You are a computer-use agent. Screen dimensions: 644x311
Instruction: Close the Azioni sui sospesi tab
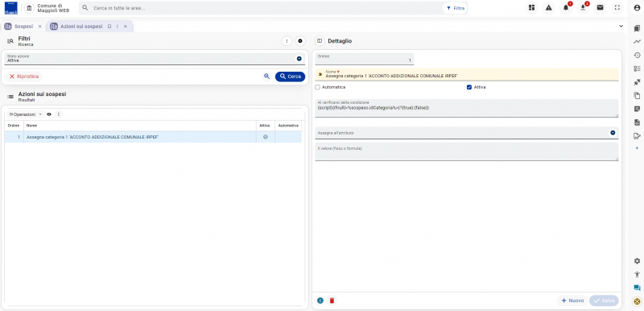[x=126, y=27]
